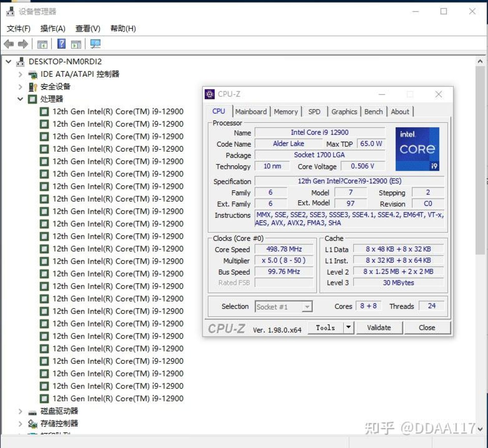Click the Show/Hide console tree toolbar icon
488x448 pixels.
pyautogui.click(x=43, y=44)
